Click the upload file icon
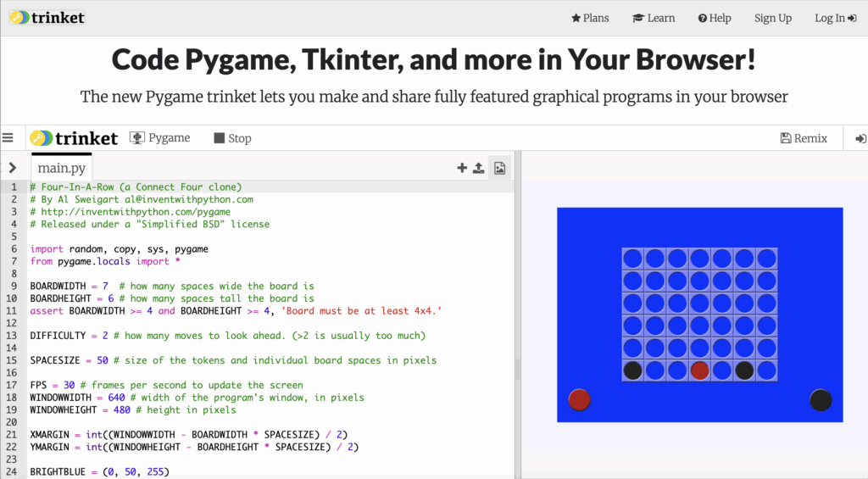Screen dimensions: 868x479 pyautogui.click(x=479, y=168)
